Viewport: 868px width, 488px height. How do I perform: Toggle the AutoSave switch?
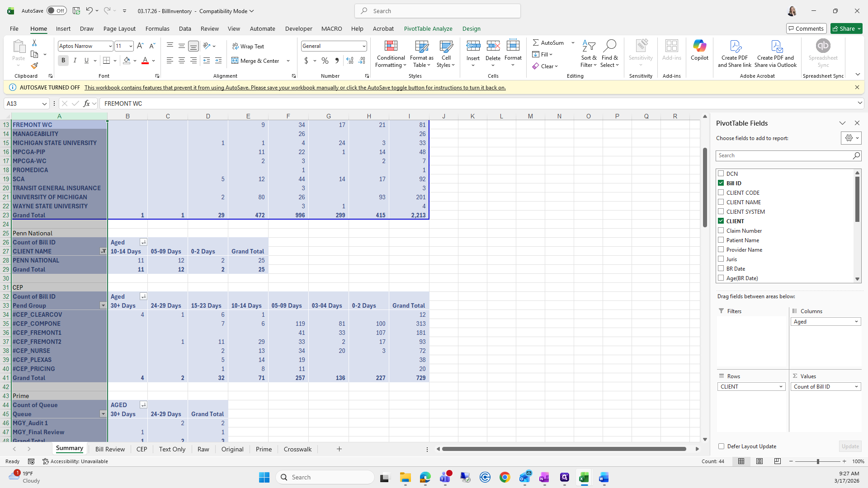click(x=57, y=11)
